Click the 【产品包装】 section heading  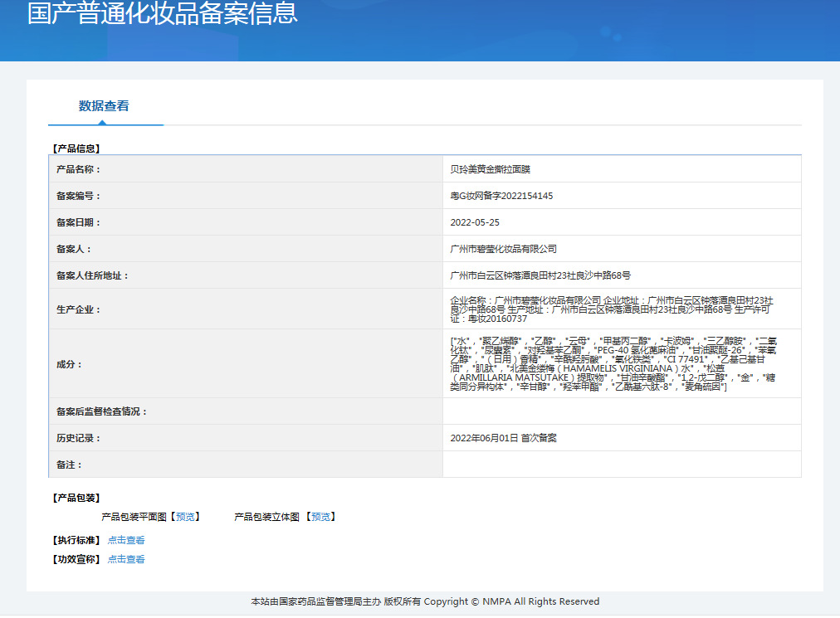[x=76, y=498]
